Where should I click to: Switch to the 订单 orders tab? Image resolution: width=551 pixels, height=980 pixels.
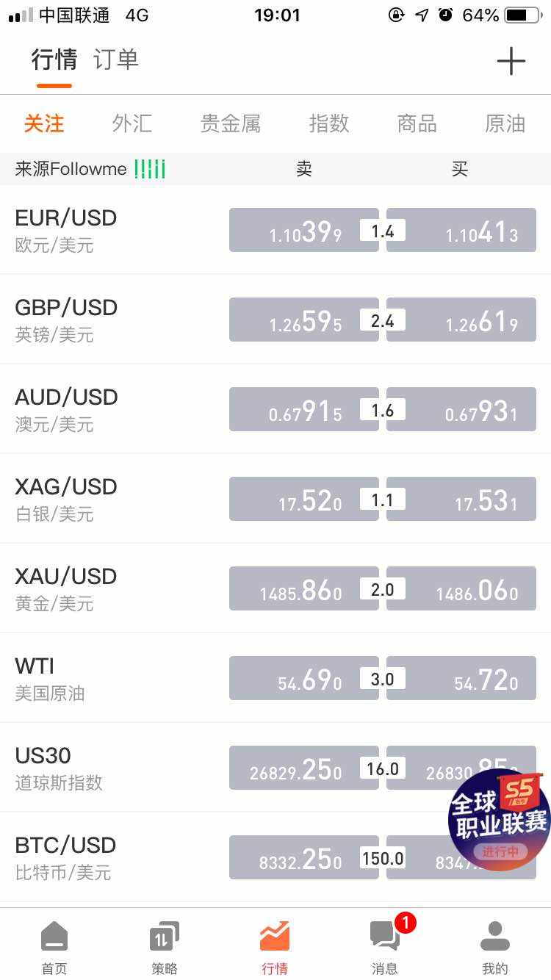116,60
